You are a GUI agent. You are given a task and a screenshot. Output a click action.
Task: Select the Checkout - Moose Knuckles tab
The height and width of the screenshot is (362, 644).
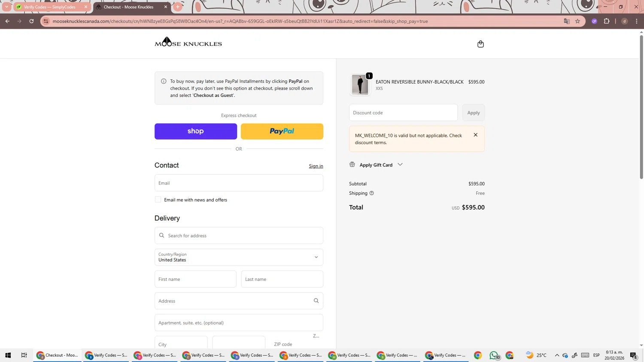pos(128,7)
